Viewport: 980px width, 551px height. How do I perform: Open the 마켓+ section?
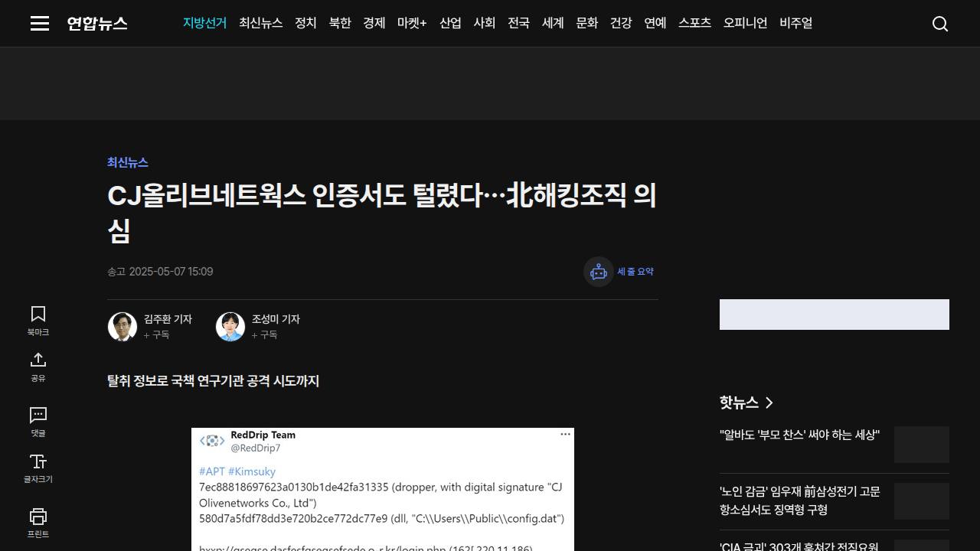[412, 23]
